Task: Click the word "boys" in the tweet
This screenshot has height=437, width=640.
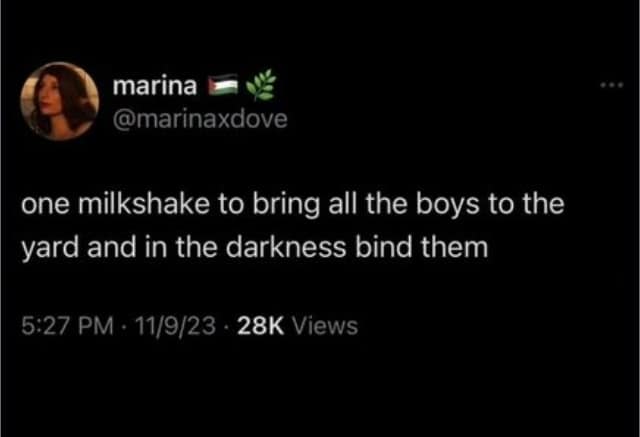Action: [447, 205]
